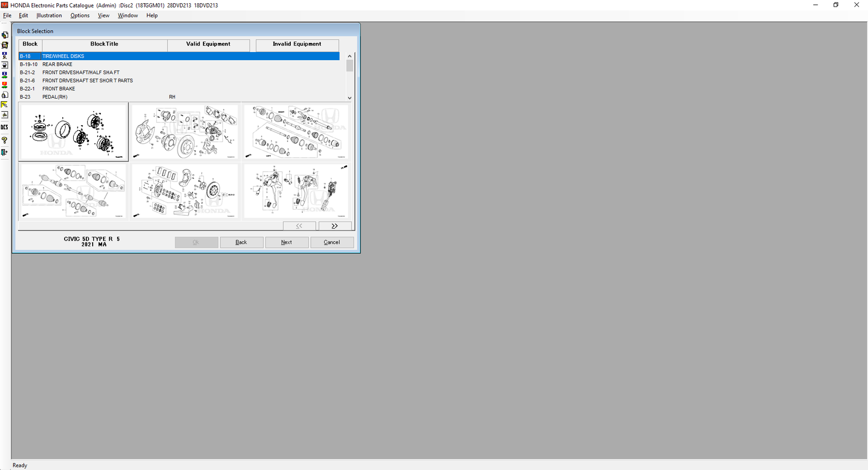Click the red-flag car icon in sidebar
The image size is (868, 470).
coord(4,85)
